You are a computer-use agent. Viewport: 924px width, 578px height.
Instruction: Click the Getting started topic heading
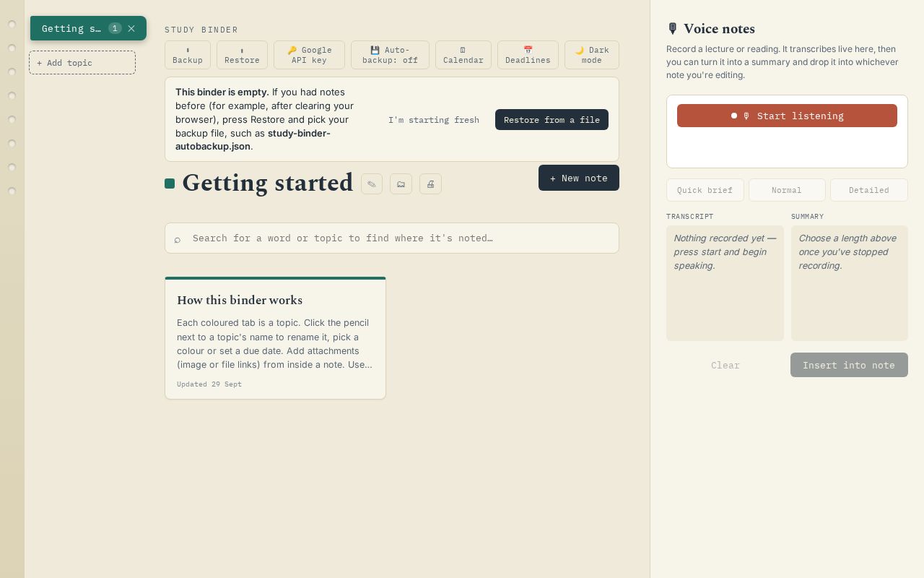click(x=267, y=183)
